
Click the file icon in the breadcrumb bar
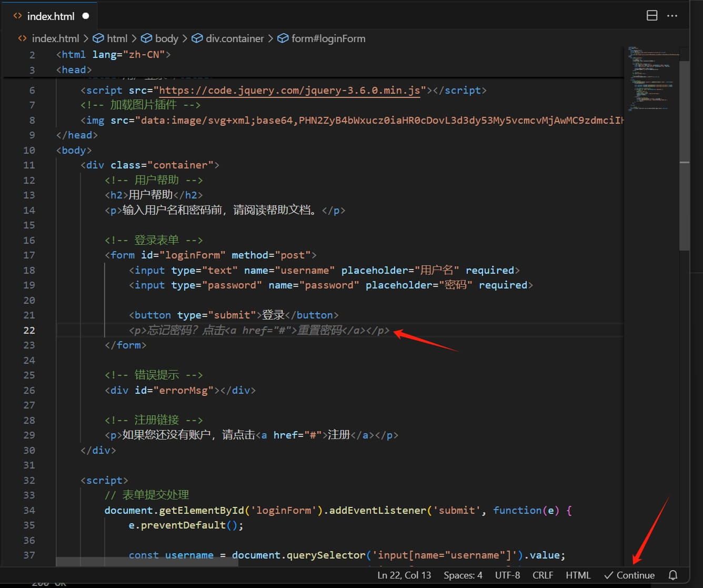coord(22,38)
